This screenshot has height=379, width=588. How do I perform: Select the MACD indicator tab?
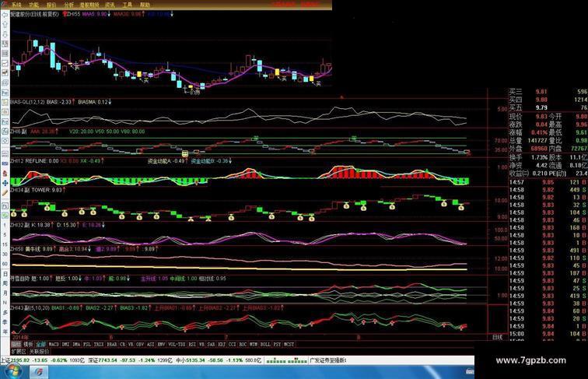pyautogui.click(x=54, y=344)
